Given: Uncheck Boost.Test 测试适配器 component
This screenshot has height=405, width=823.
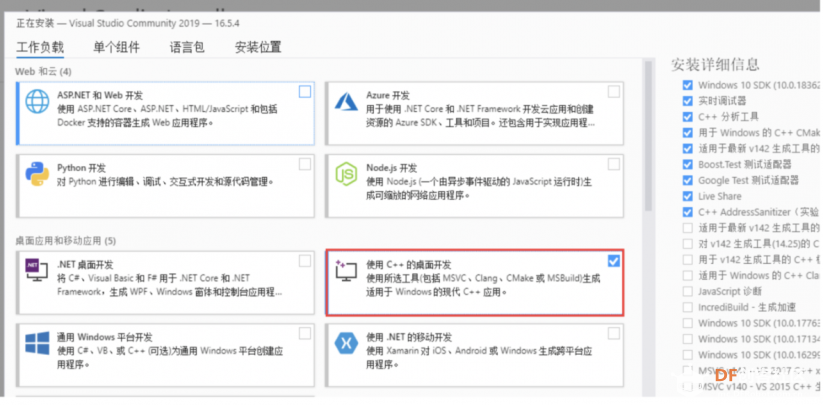Looking at the screenshot, I should click(x=688, y=164).
